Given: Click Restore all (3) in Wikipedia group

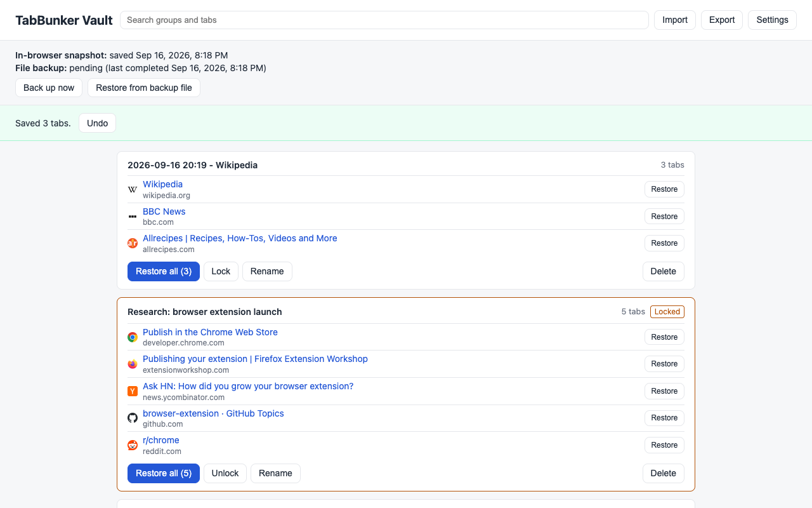Looking at the screenshot, I should pos(164,271).
